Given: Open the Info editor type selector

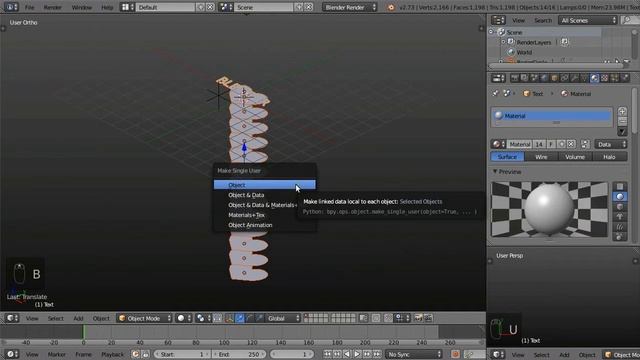Looking at the screenshot, I should 11,7.
